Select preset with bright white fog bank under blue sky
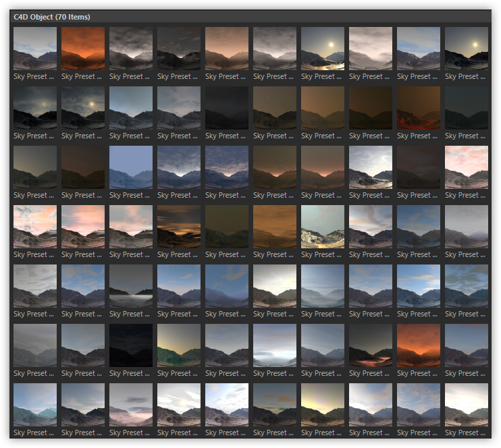The height and width of the screenshot is (448, 501). 275,345
